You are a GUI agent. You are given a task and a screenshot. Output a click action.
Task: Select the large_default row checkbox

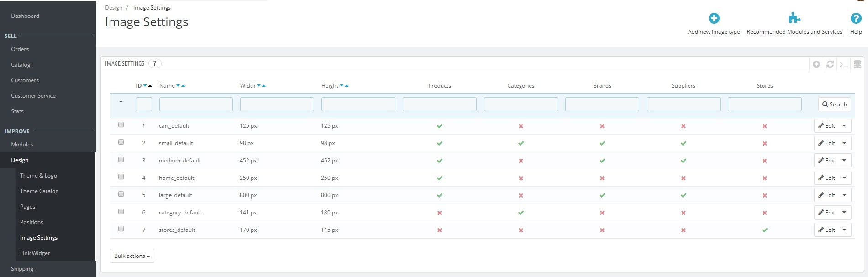coord(121,194)
